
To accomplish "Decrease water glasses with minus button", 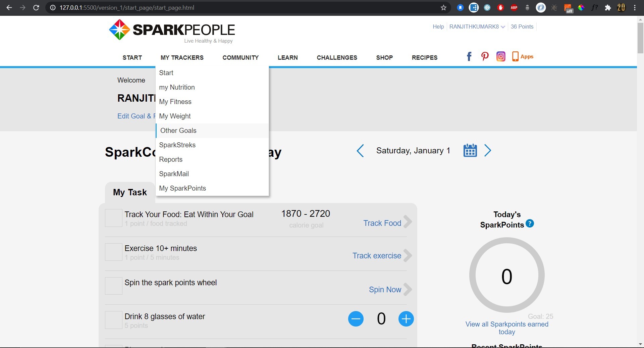I will 356,319.
